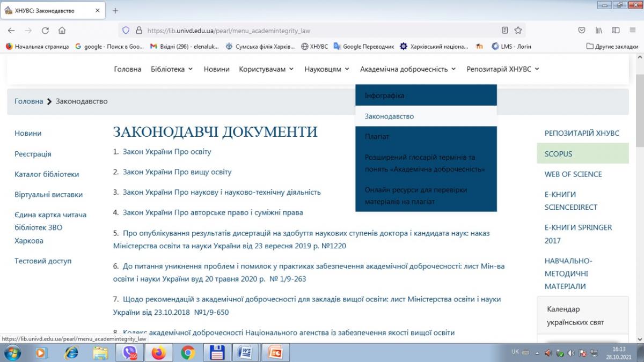Select Законодавство in the dropdown

pos(426,116)
